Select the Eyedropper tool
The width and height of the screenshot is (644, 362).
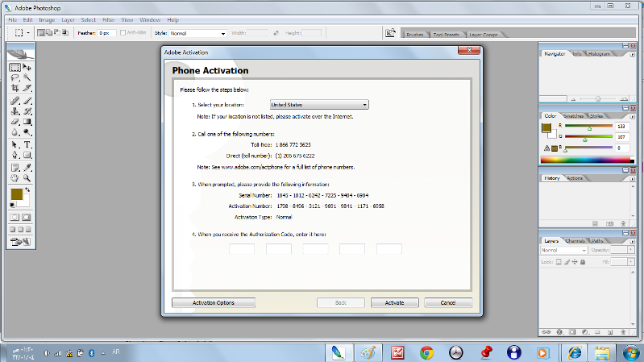pos(27,166)
